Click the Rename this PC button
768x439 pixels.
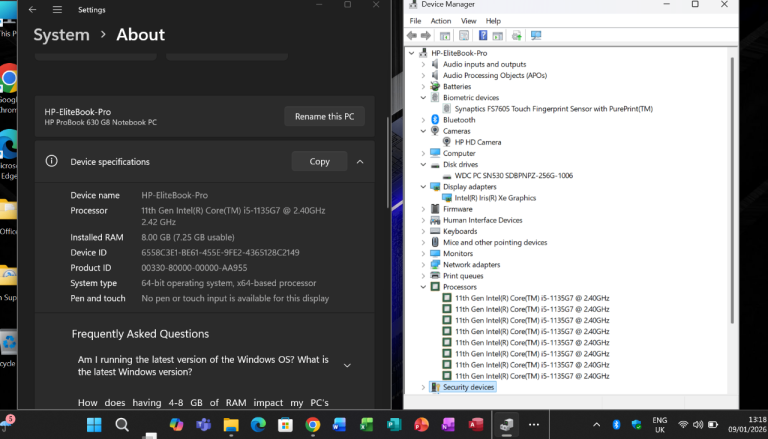tap(324, 116)
